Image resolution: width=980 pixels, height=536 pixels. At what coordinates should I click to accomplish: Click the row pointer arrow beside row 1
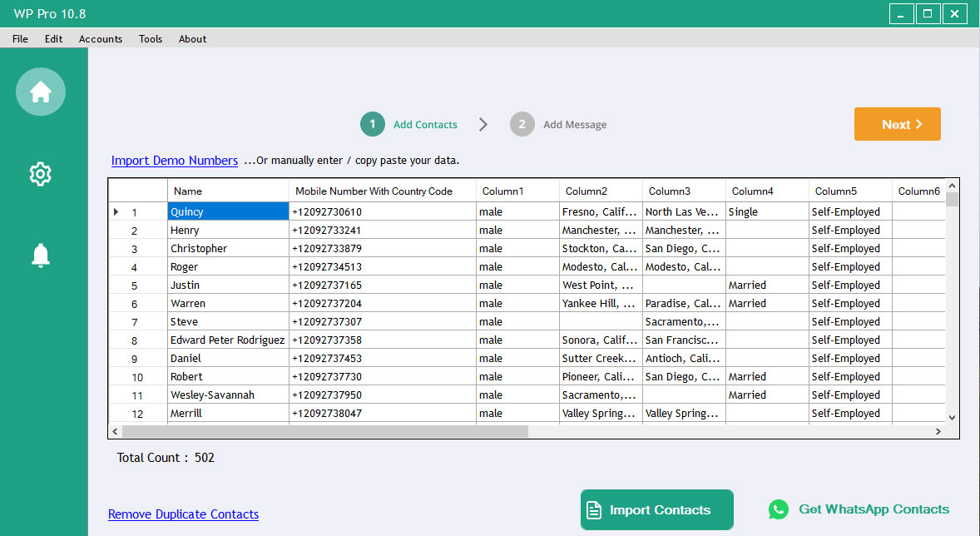[116, 212]
